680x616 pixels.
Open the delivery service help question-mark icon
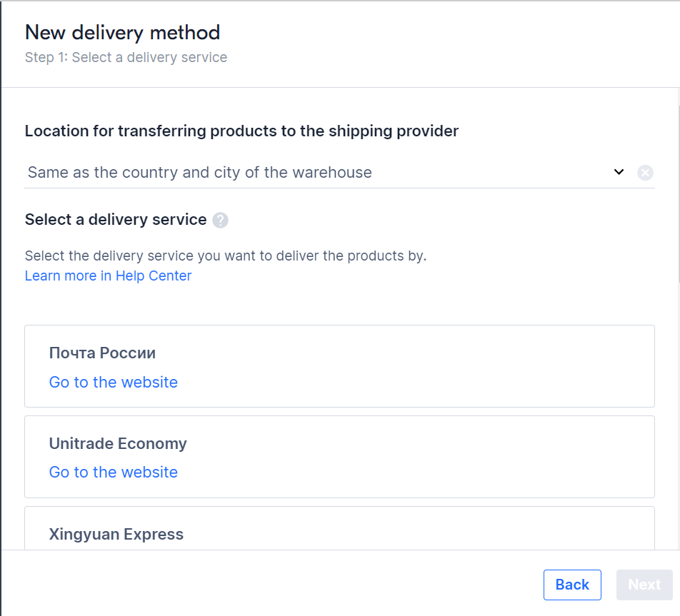tap(220, 221)
